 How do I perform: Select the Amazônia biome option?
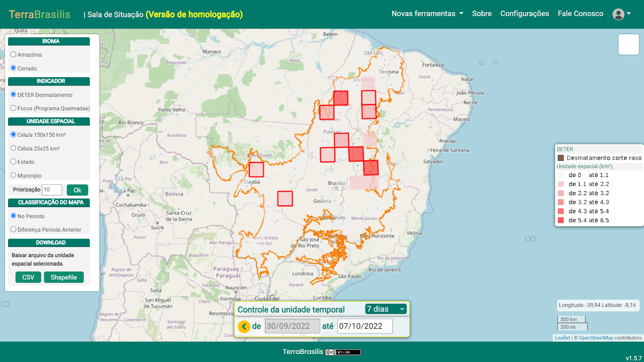tap(14, 54)
